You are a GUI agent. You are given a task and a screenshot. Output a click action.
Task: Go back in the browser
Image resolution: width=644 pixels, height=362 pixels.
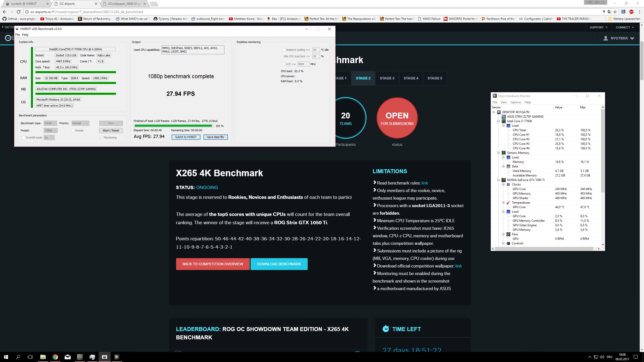[x=4, y=12]
